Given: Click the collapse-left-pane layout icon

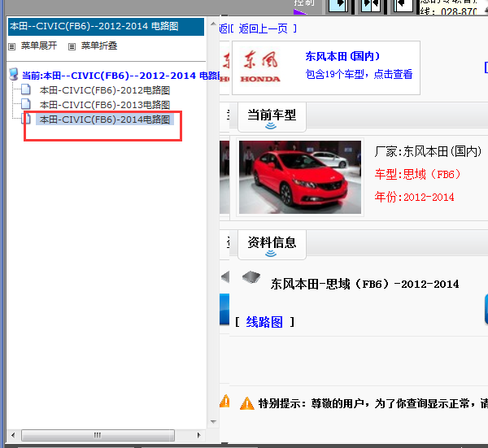Looking at the screenshot, I should pos(403,6).
